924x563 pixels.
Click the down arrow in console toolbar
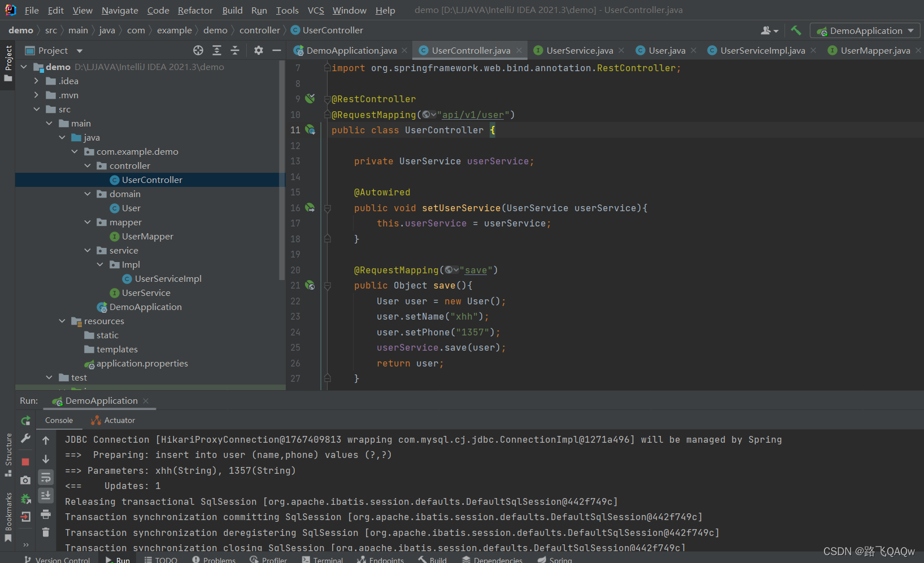click(x=46, y=459)
